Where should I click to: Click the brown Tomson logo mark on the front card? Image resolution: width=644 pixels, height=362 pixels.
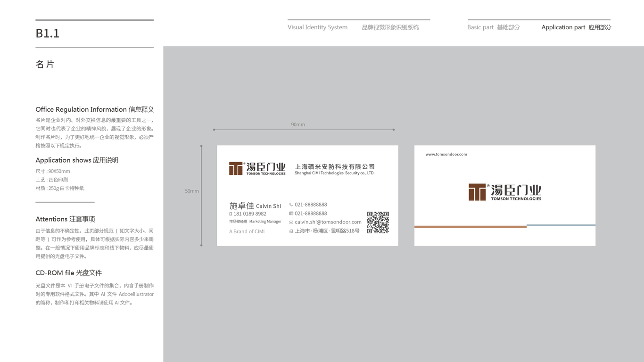coord(236,168)
